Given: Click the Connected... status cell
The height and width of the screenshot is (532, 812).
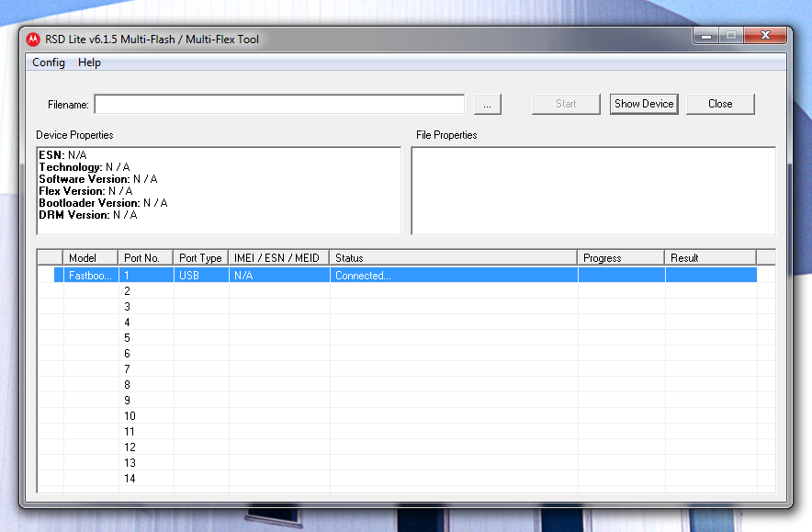Looking at the screenshot, I should [x=454, y=275].
